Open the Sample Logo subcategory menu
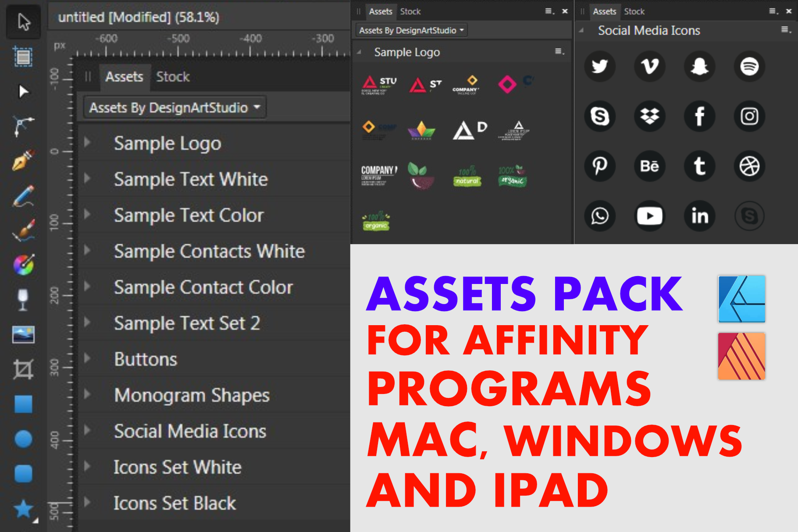The height and width of the screenshot is (532, 798). tap(559, 52)
